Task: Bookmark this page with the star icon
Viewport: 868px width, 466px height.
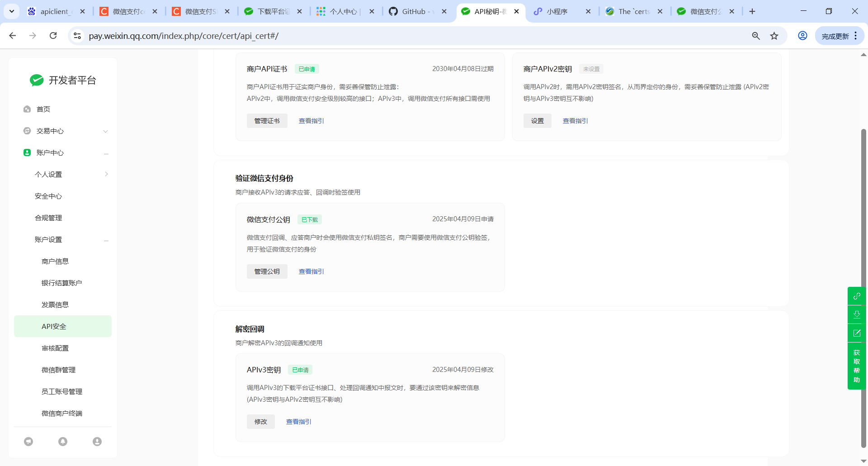Action: [774, 36]
